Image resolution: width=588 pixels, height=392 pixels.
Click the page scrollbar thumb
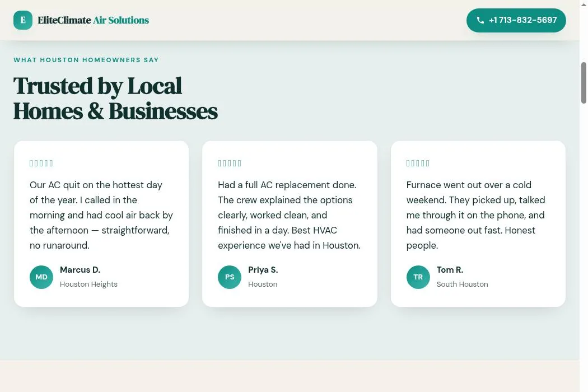(x=584, y=82)
